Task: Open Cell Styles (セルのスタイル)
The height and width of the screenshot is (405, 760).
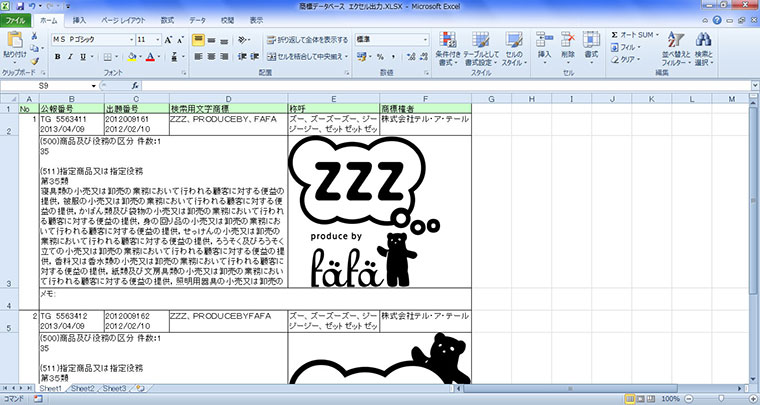Action: coord(514,49)
